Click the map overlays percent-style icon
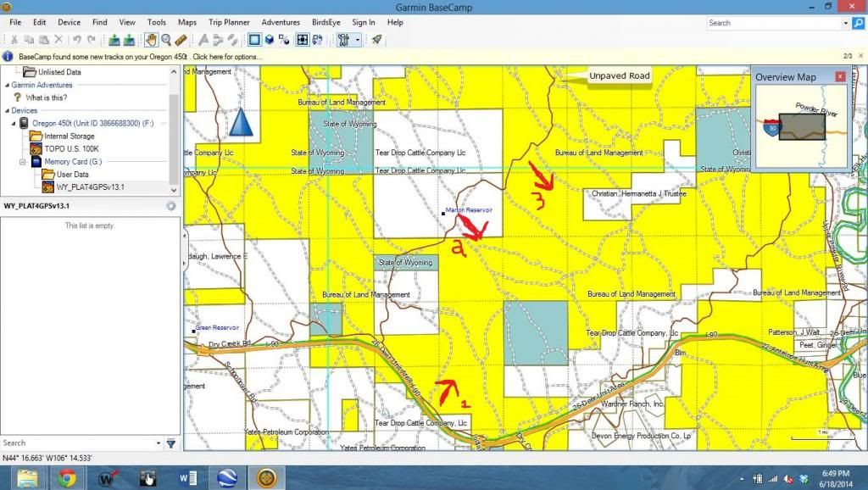 (x=284, y=40)
